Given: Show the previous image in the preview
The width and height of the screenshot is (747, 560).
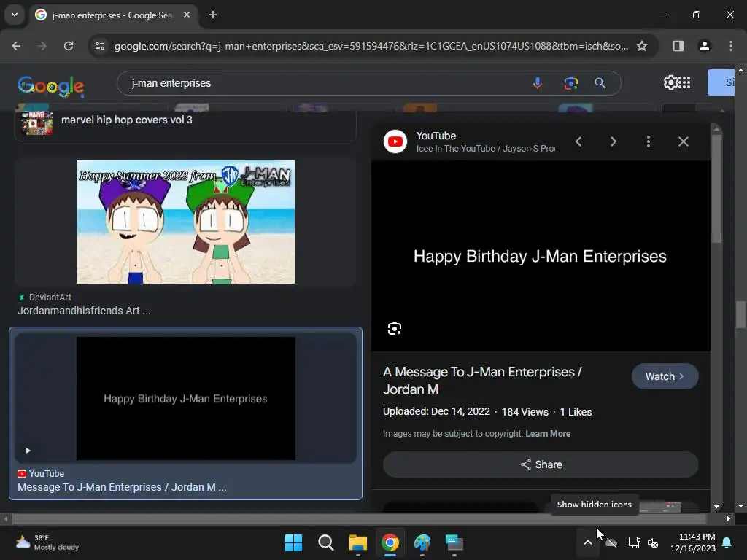Looking at the screenshot, I should (578, 141).
